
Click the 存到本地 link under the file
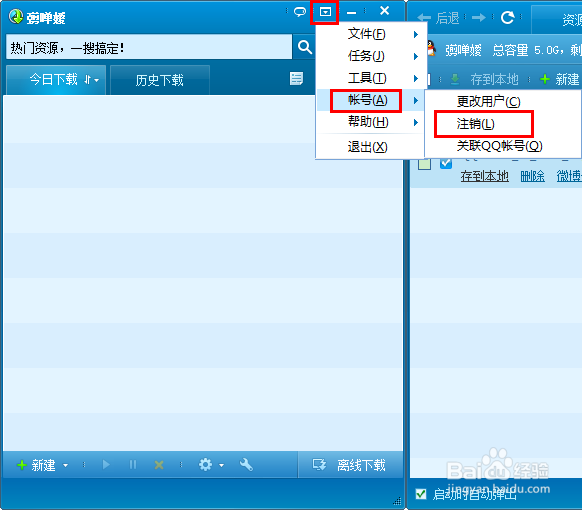point(484,176)
